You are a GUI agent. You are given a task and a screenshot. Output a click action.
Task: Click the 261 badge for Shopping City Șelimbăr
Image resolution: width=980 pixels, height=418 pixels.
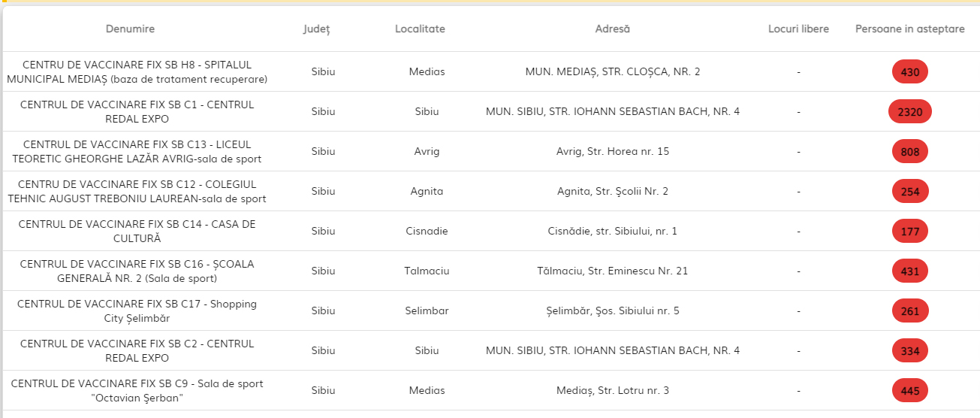[910, 311]
